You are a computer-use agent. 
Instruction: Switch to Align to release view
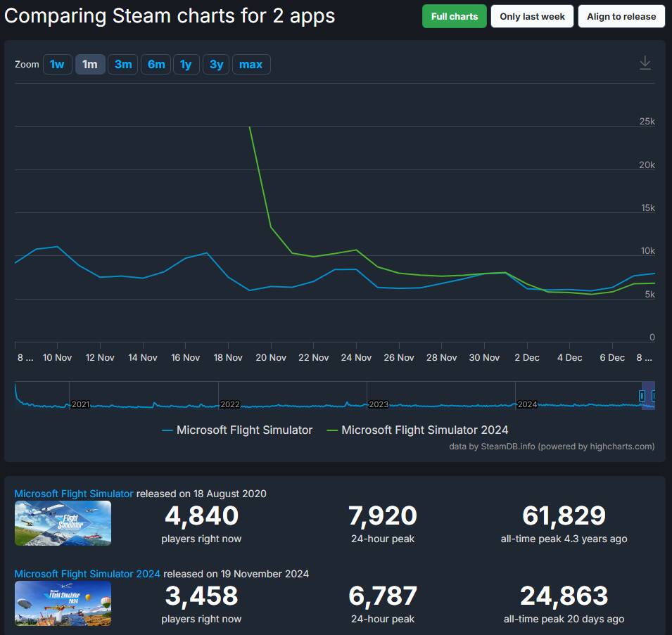pyautogui.click(x=621, y=16)
